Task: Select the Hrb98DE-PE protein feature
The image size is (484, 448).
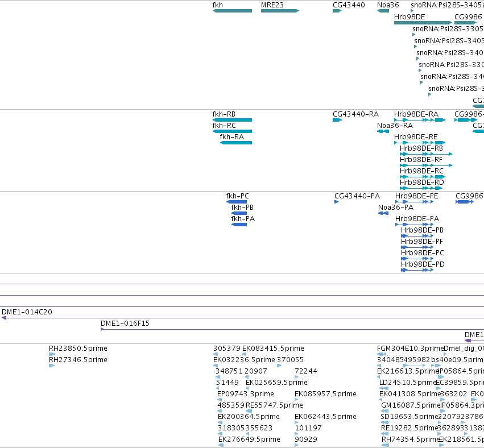Action: coord(414,202)
